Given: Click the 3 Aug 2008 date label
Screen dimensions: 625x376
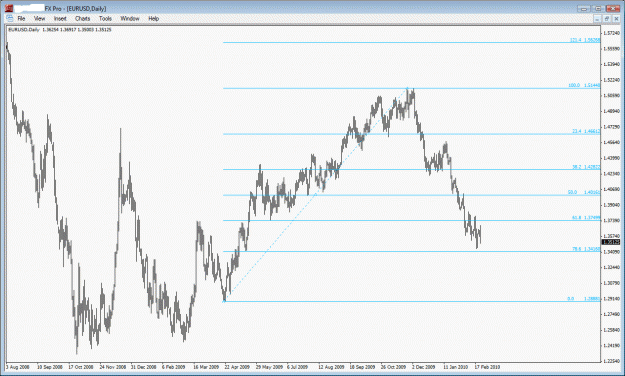Looking at the screenshot, I should click(18, 367).
